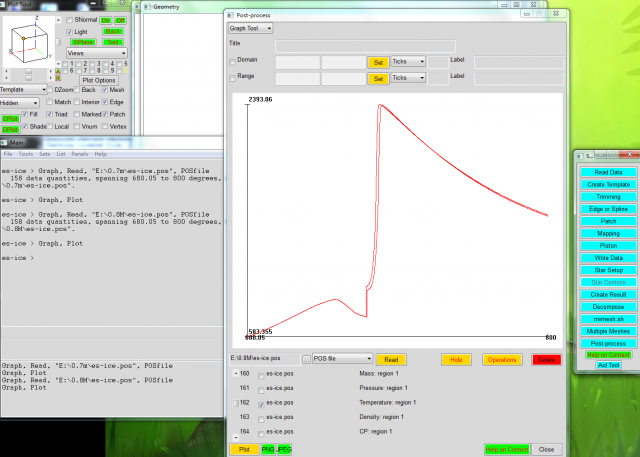This screenshot has height=457, width=640.
Task: Click the yellow Plot button
Action: tap(242, 449)
